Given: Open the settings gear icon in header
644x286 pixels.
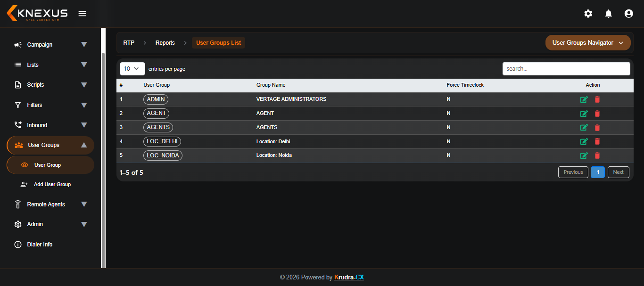Looking at the screenshot, I should (x=588, y=14).
